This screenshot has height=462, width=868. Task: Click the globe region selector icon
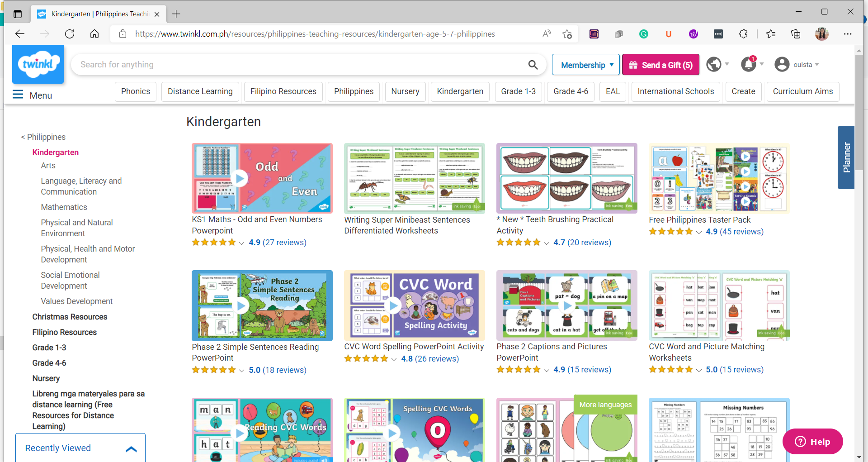point(714,64)
